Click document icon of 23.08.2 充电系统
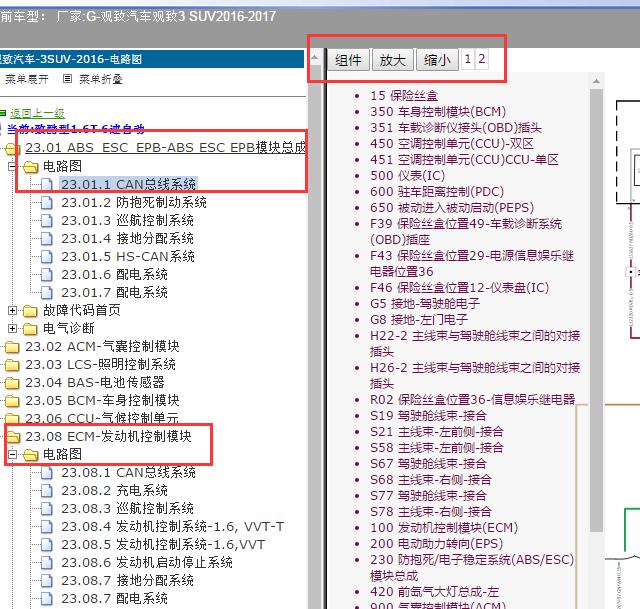Screen dimensions: 640x609 pyautogui.click(x=47, y=491)
